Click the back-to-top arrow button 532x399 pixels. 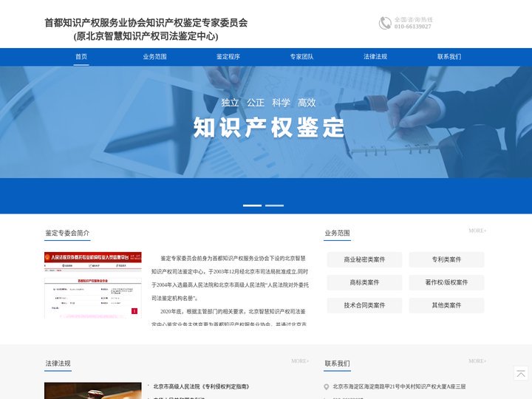tap(521, 373)
